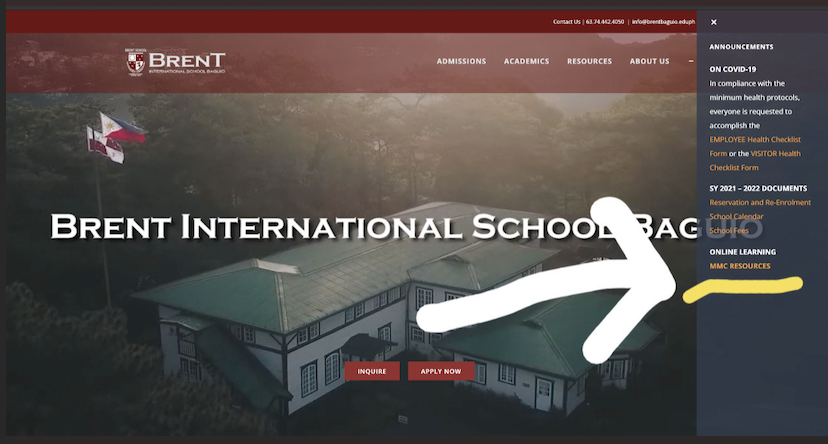Viewport: 828px width, 444px height.
Task: Open the Resources menu
Action: tap(589, 61)
